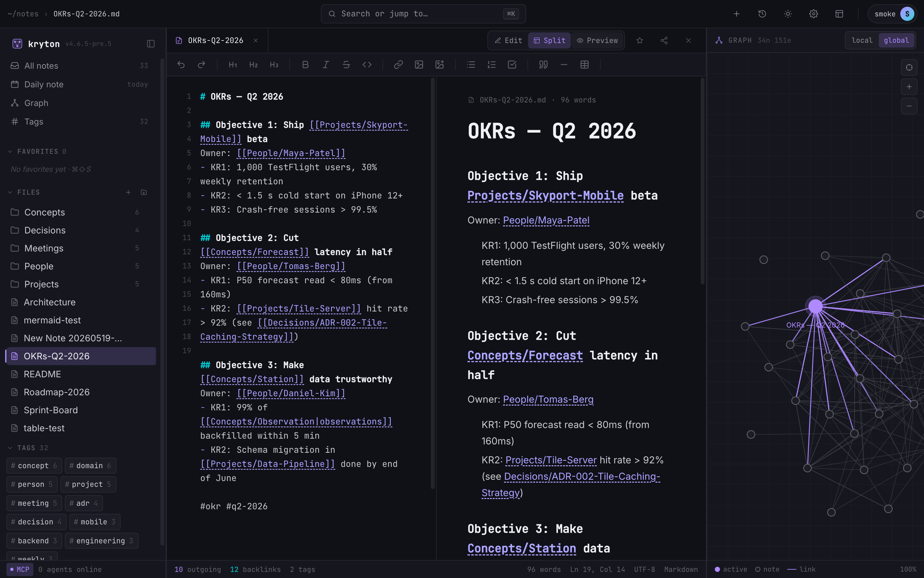This screenshot has width=924, height=578.
Task: Insert a link
Action: pos(398,65)
